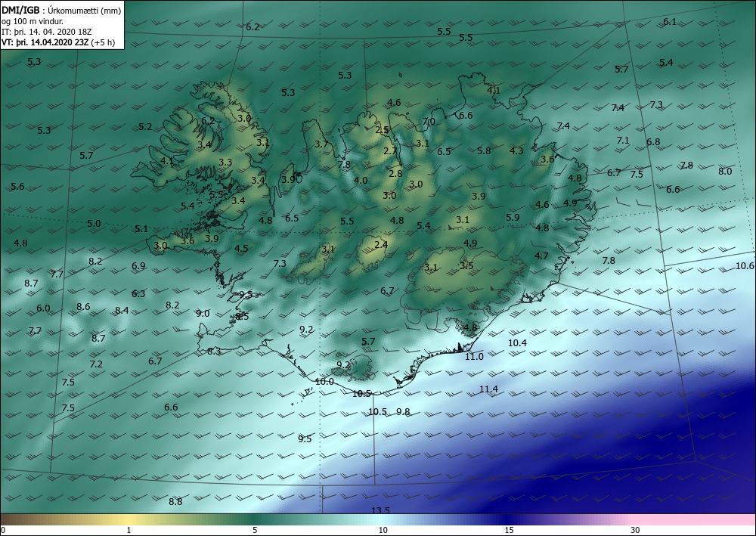Select the 5.8 value in the northeast
756x536 pixels.
(x=484, y=151)
